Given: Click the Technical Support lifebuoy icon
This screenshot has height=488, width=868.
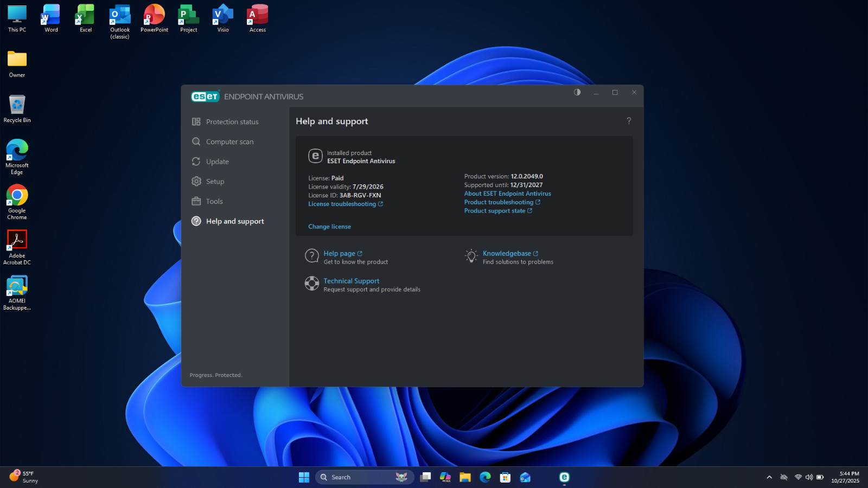Looking at the screenshot, I should click(x=312, y=283).
